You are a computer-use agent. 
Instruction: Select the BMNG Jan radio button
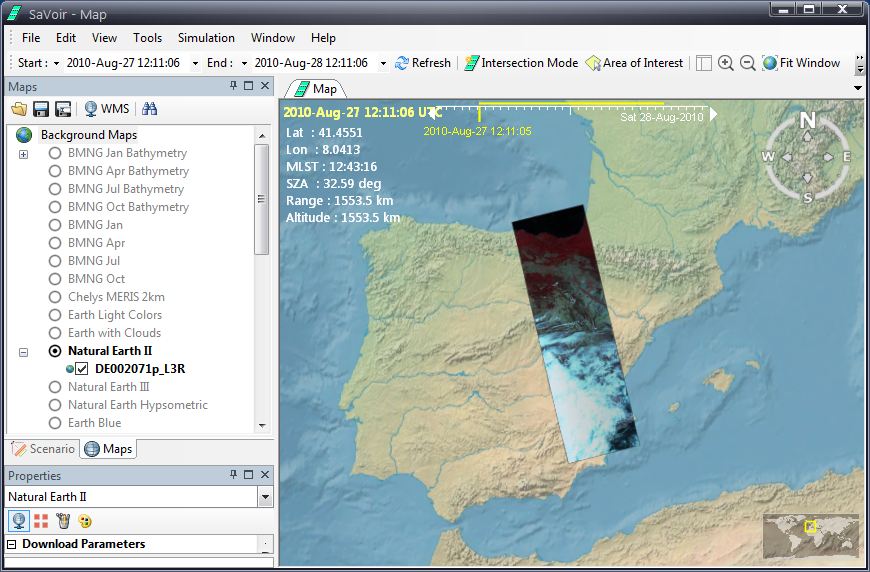pyautogui.click(x=56, y=225)
